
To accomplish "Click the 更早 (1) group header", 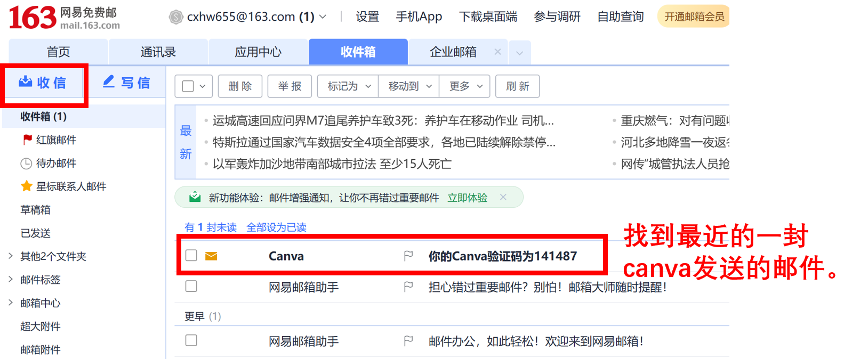I will click(x=203, y=316).
